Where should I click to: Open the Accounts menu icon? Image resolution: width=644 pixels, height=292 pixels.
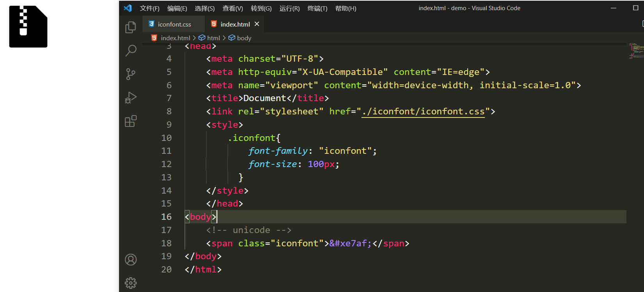tap(131, 260)
